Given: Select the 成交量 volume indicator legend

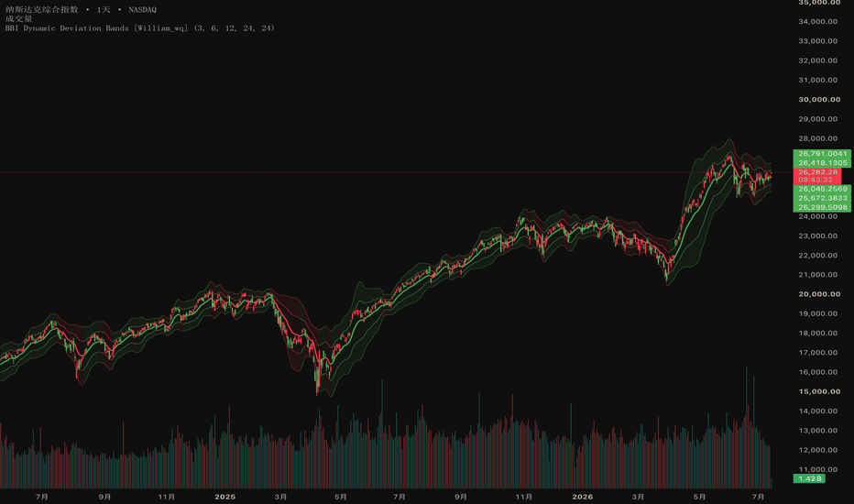Looking at the screenshot, I should 19,19.
